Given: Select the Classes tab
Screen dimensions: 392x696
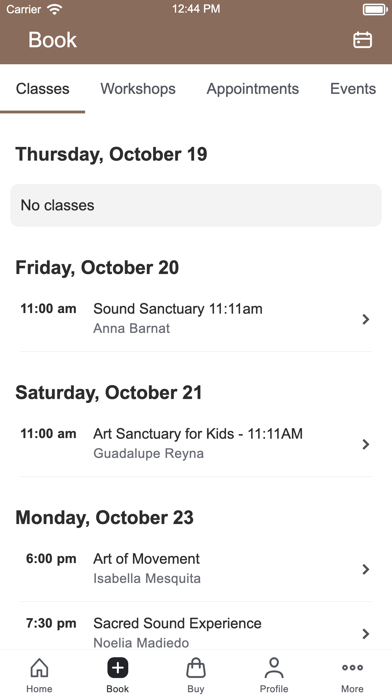Looking at the screenshot, I should [43, 89].
